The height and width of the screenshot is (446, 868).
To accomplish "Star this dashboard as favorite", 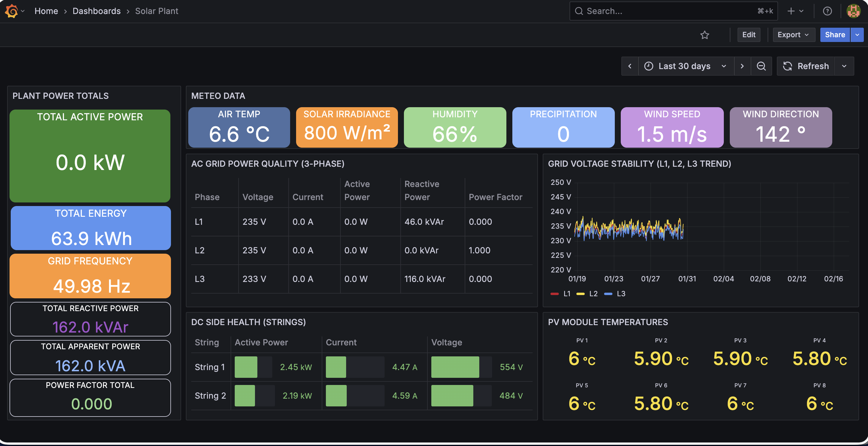I will [x=704, y=35].
